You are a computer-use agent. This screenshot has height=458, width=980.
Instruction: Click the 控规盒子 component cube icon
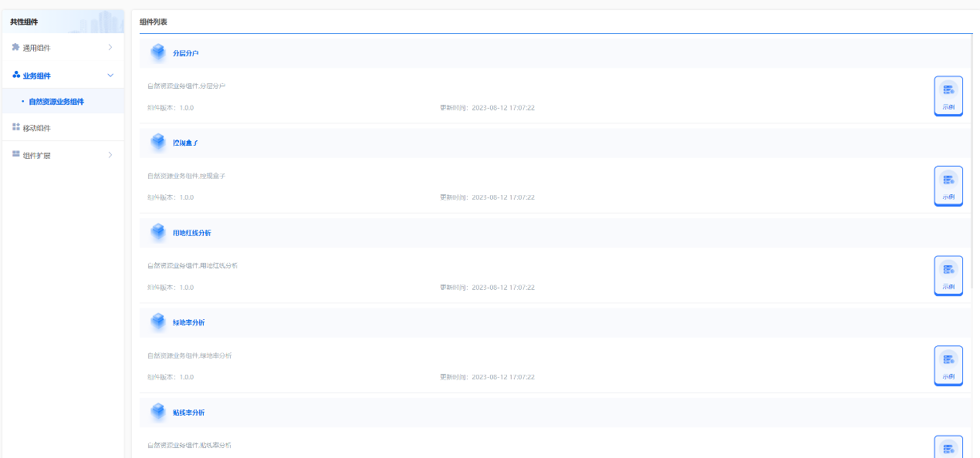coord(158,143)
